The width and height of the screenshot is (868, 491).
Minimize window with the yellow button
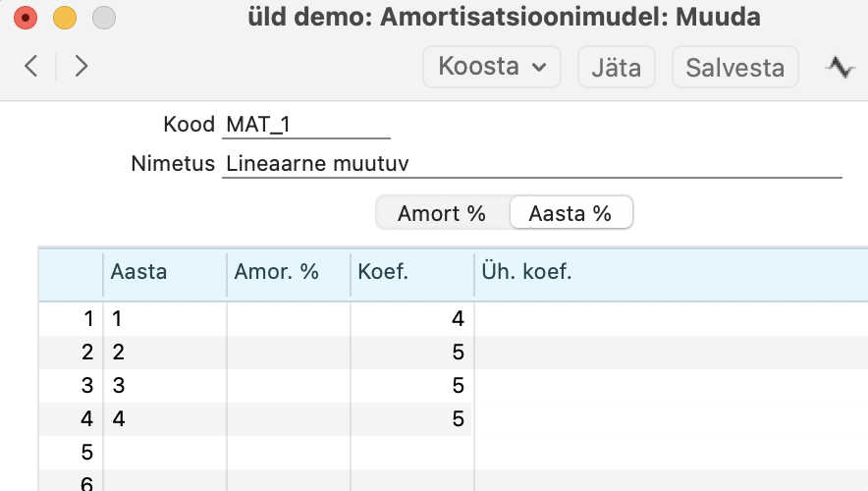[x=64, y=18]
